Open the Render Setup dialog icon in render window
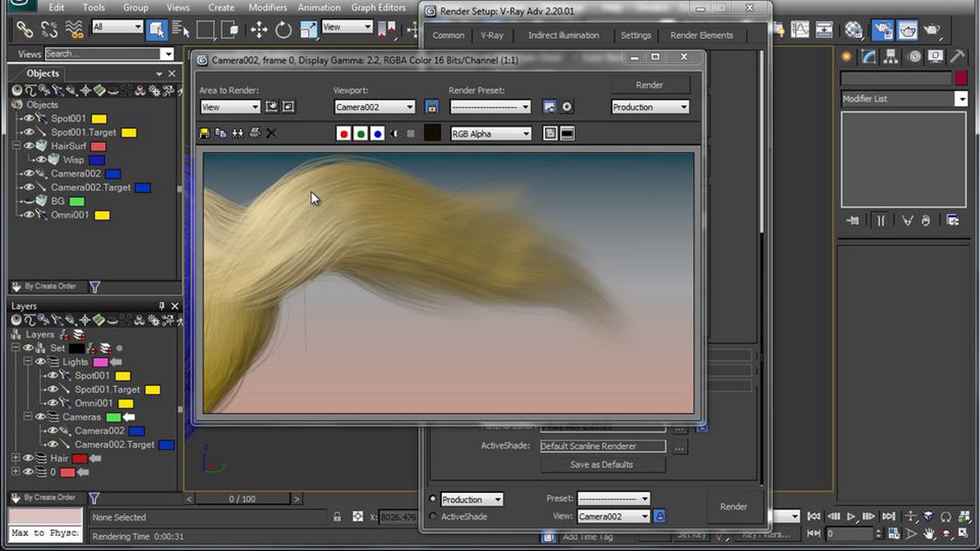The image size is (980, 551). click(x=550, y=107)
